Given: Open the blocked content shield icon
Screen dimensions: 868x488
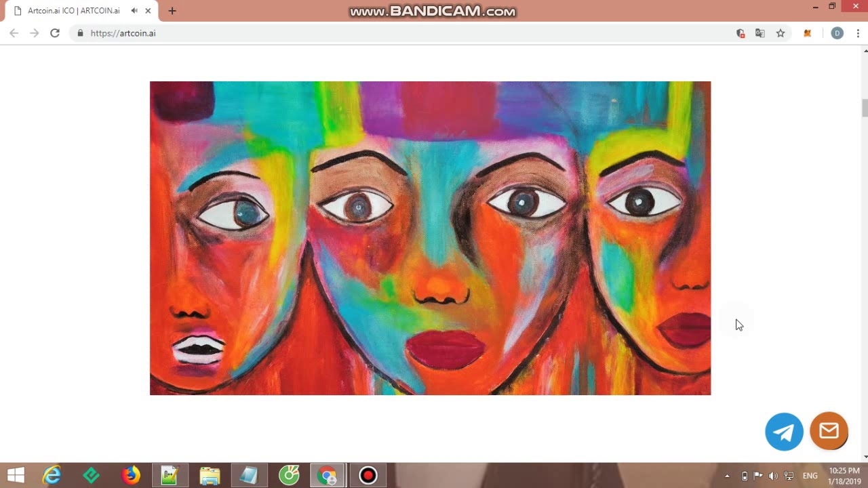Looking at the screenshot, I should point(741,33).
